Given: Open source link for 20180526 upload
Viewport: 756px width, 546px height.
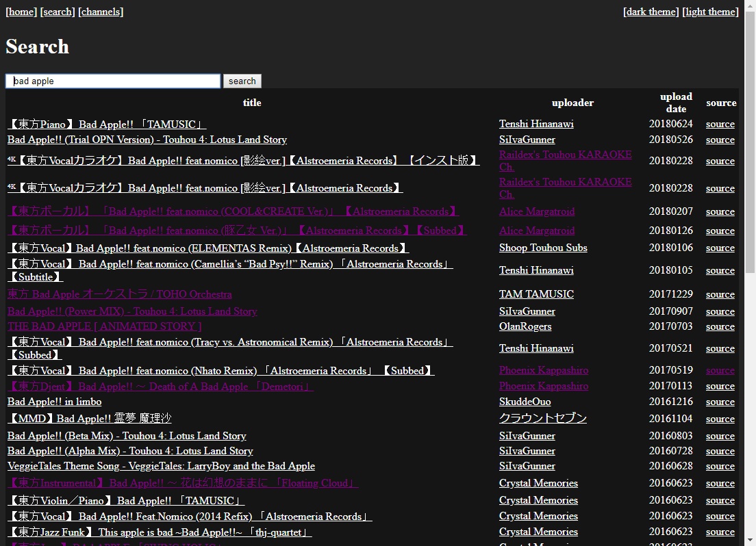Looking at the screenshot, I should 720,140.
